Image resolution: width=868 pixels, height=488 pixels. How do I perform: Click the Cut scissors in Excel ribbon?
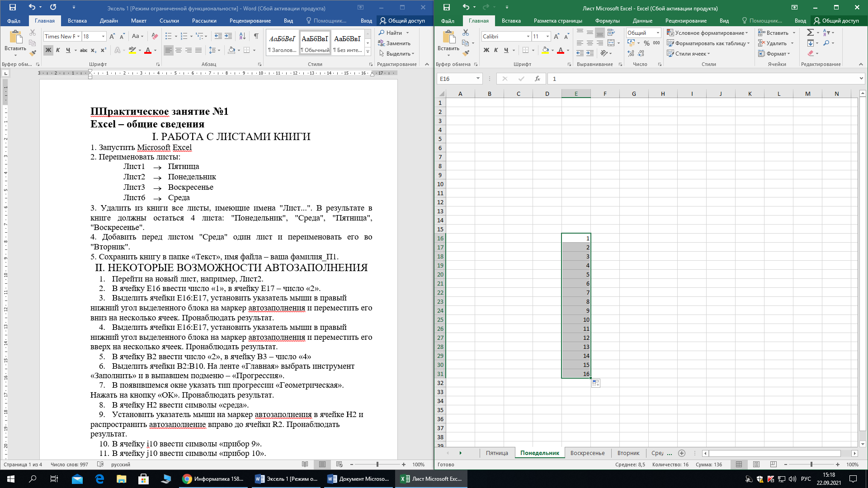[x=466, y=33]
